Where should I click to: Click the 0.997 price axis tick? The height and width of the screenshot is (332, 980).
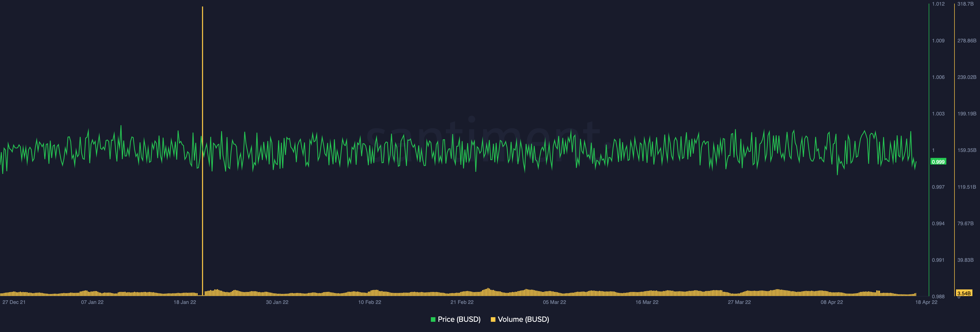[x=938, y=187]
